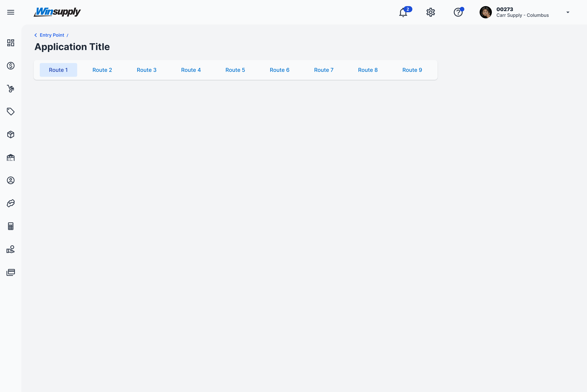Open the stacked cards sidebar icon
Screen dimensions: 587x392
[11, 272]
